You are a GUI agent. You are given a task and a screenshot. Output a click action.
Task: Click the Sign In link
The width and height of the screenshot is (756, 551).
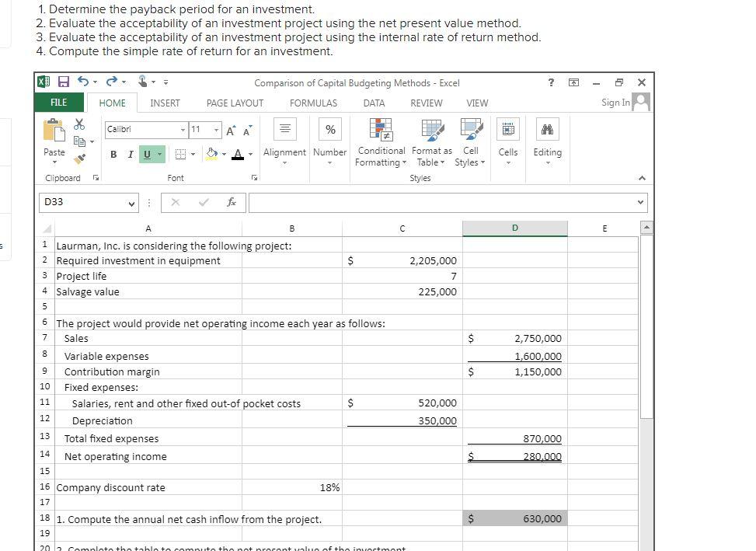[615, 103]
